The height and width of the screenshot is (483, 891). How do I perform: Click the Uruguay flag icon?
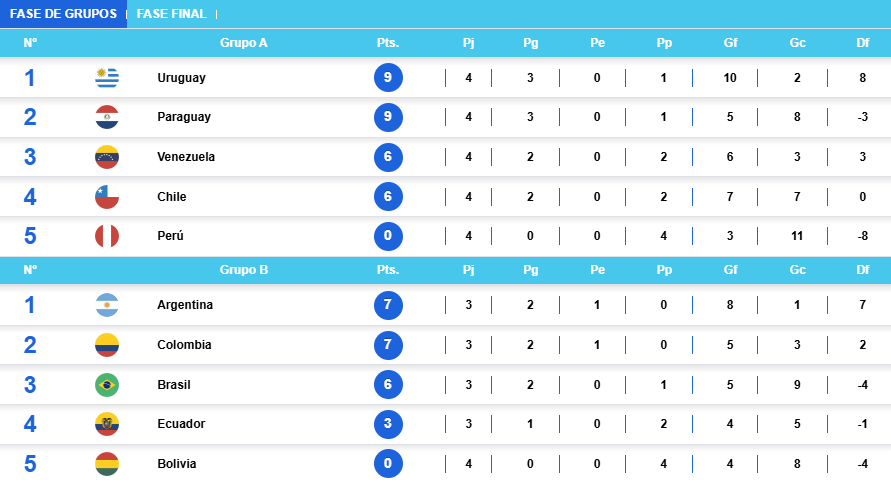pyautogui.click(x=107, y=78)
